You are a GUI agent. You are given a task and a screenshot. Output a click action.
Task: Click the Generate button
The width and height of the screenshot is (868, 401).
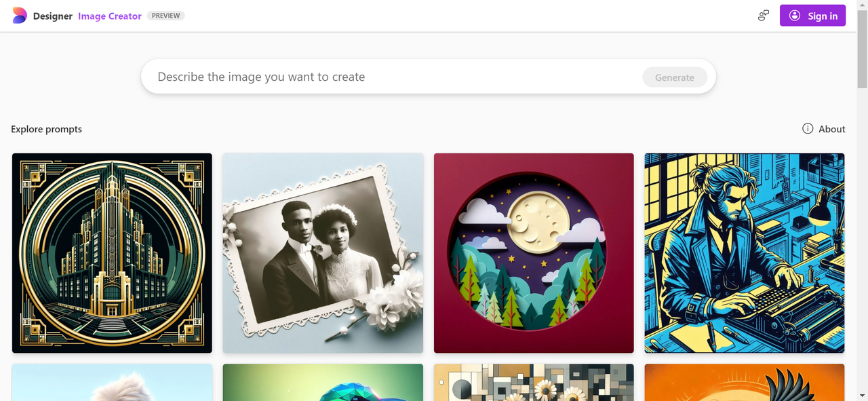click(674, 77)
